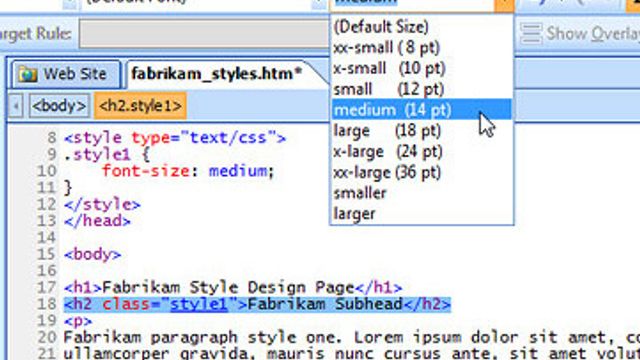Click the tag selector left arrow
Viewport: 640px width, 360px height.
pos(16,106)
